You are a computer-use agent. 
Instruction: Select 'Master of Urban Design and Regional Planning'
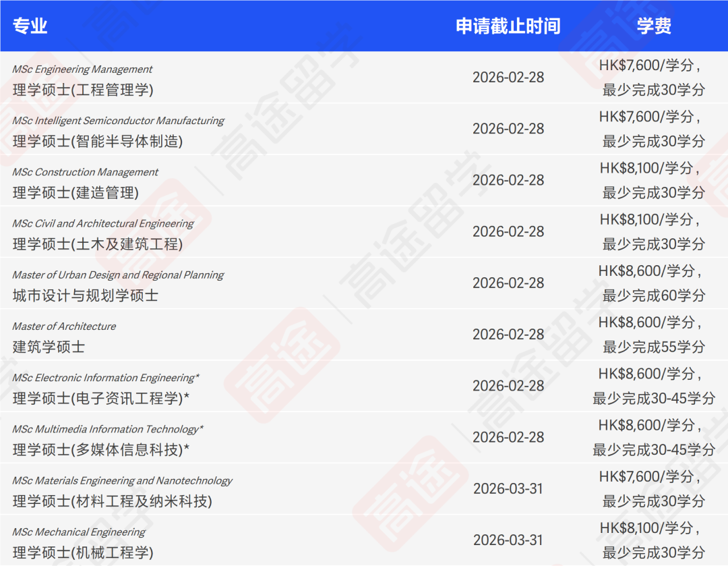point(118,275)
